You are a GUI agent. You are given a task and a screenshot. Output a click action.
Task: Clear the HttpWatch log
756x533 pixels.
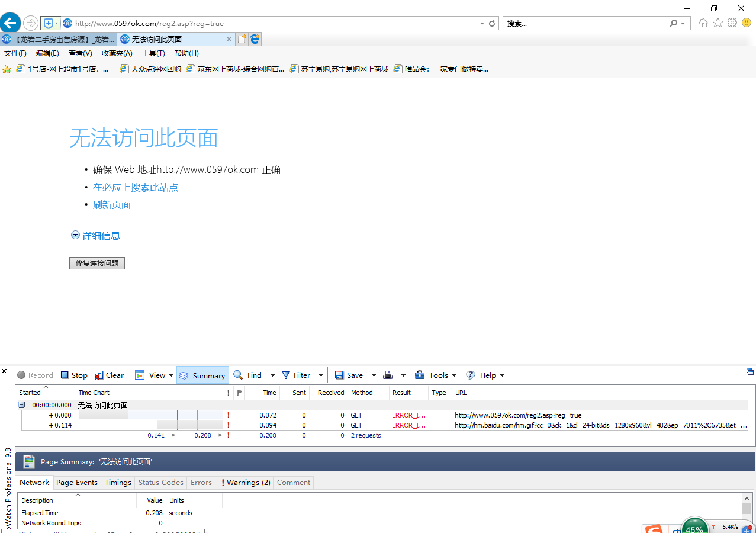(110, 375)
